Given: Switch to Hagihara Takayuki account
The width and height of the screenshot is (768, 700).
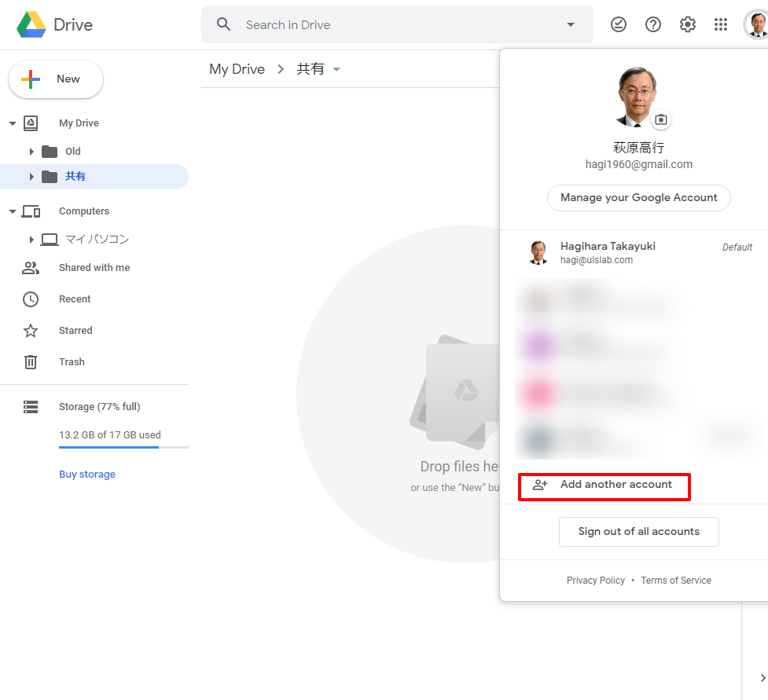Looking at the screenshot, I should [x=639, y=253].
